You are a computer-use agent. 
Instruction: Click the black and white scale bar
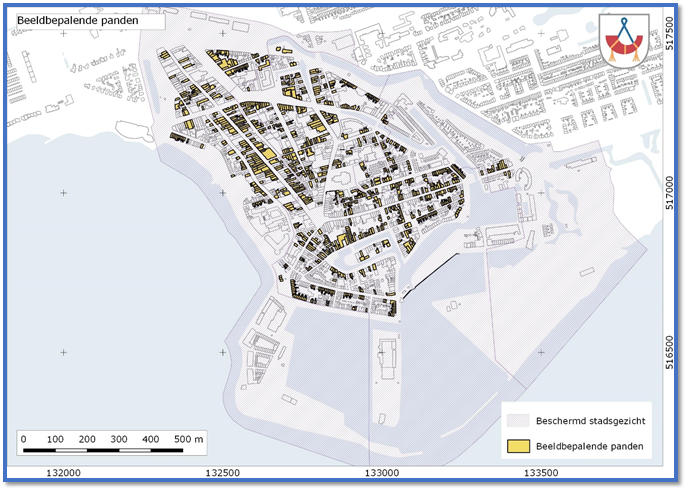(x=103, y=450)
